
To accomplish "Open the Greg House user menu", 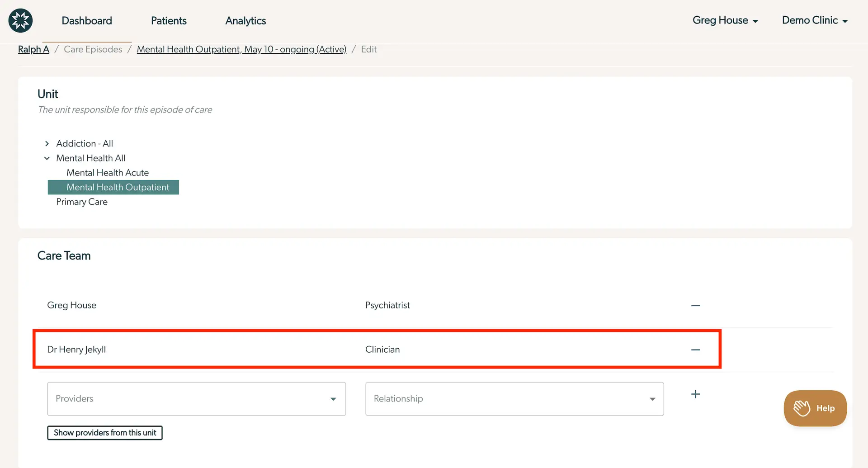I will coord(725,20).
